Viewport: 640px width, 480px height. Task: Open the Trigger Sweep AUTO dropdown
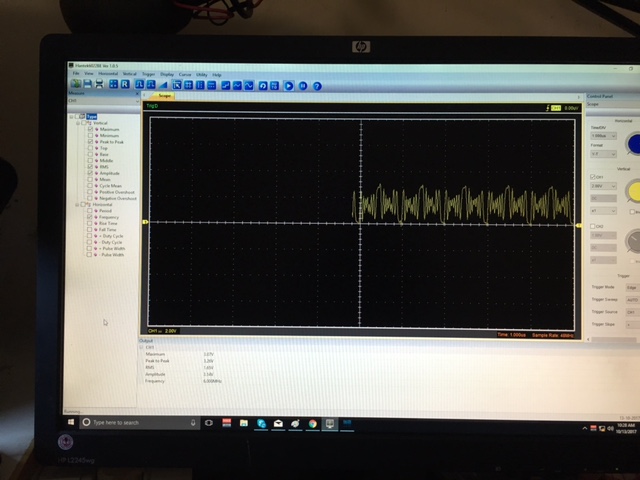pos(633,300)
